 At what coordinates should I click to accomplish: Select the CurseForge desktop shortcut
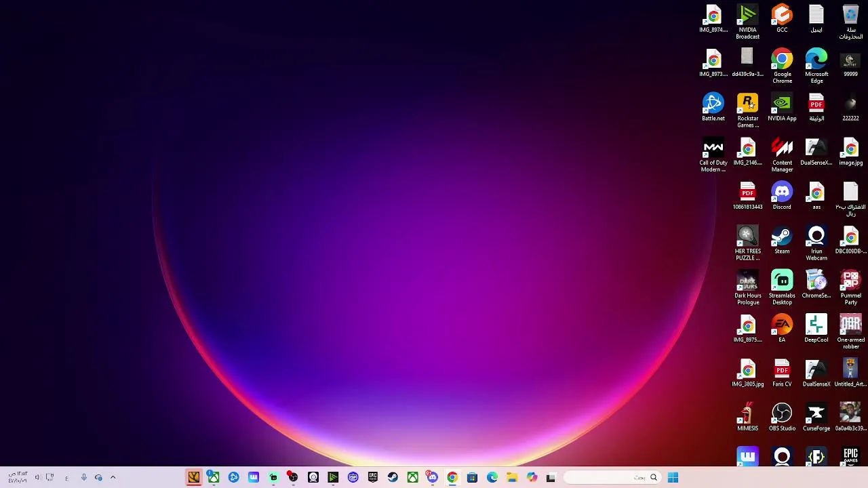816,417
